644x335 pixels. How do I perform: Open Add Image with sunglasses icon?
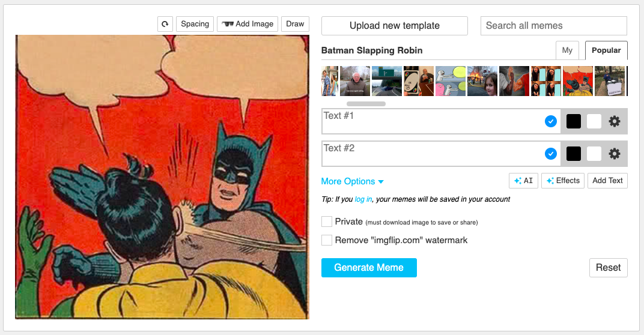pyautogui.click(x=248, y=24)
